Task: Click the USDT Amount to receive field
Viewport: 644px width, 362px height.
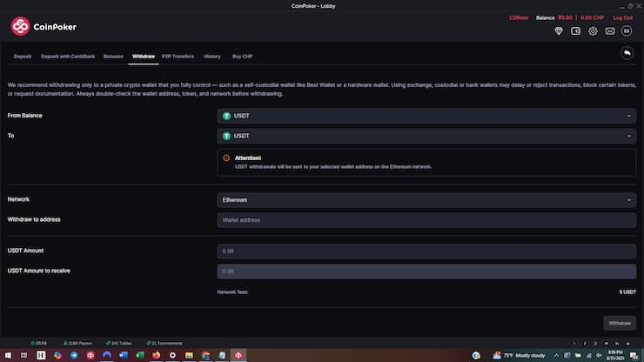Action: tap(426, 271)
